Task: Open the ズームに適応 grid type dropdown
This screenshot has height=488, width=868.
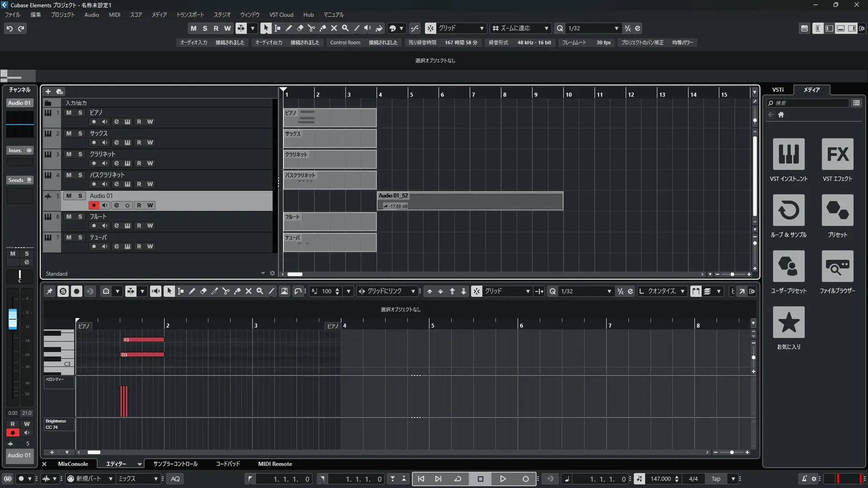Action: click(x=546, y=28)
